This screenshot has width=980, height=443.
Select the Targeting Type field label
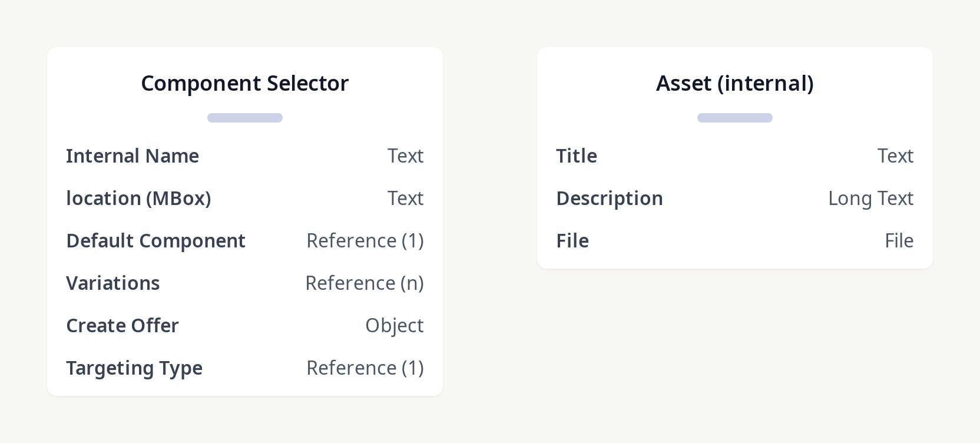(x=134, y=368)
